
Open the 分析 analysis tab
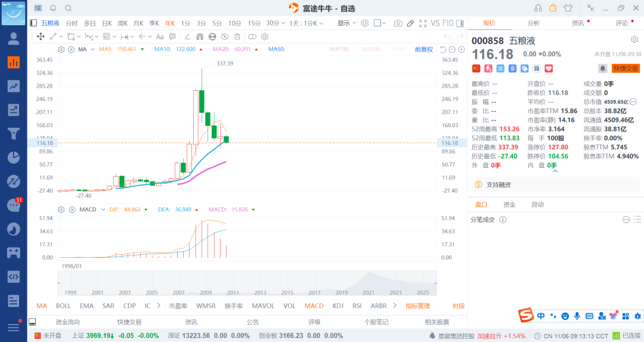tap(534, 23)
